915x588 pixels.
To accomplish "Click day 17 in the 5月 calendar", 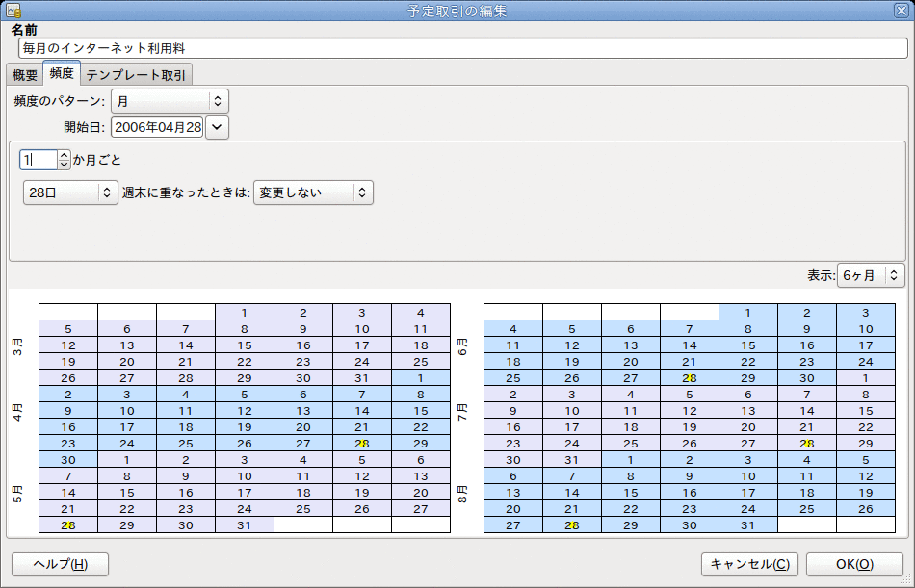I will click(245, 493).
